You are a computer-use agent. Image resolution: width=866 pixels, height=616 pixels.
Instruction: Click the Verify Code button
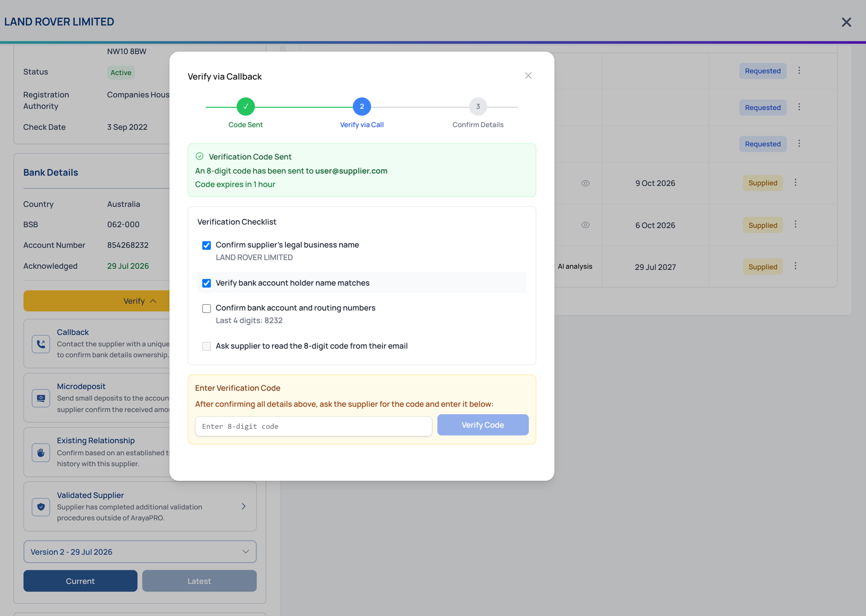[482, 425]
